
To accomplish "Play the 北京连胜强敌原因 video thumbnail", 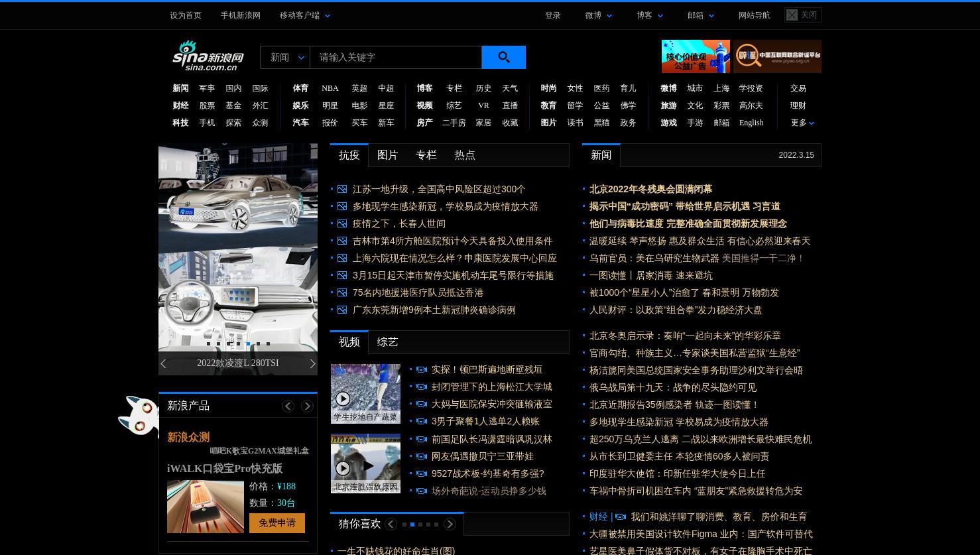I will click(365, 463).
